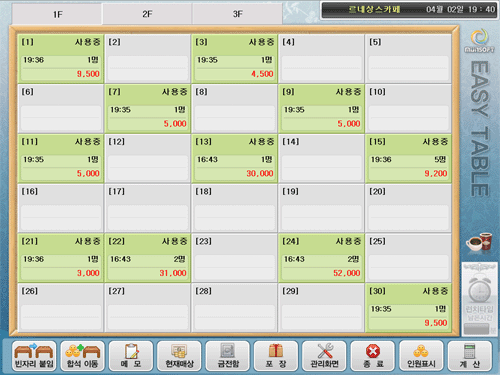This screenshot has width=500, height=375.
Task: Open the 메모 notepad icon
Action: tap(131, 356)
